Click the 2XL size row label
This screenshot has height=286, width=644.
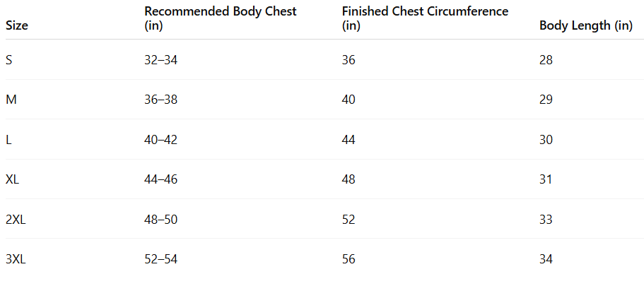(x=16, y=220)
